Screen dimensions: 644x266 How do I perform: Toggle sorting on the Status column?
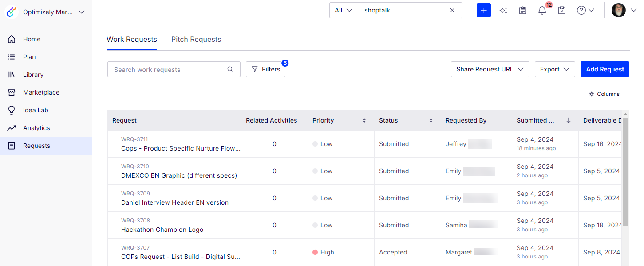point(431,120)
